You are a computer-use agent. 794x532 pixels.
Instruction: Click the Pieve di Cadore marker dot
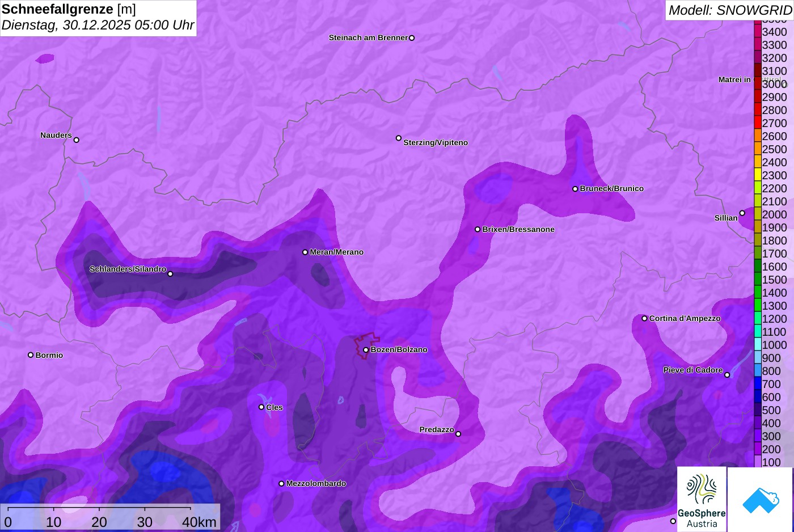727,375
